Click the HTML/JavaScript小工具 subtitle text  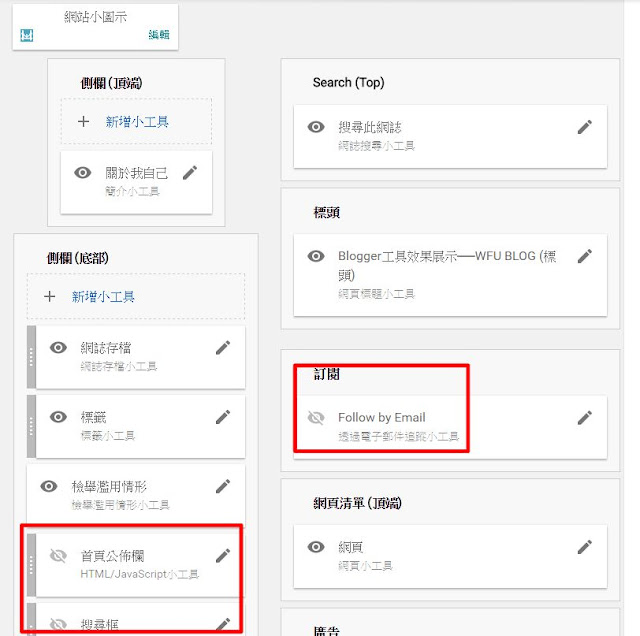click(x=140, y=574)
